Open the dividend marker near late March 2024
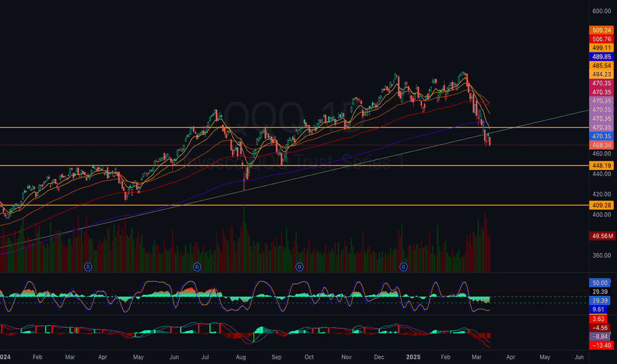The width and height of the screenshot is (617, 364). pos(88,267)
